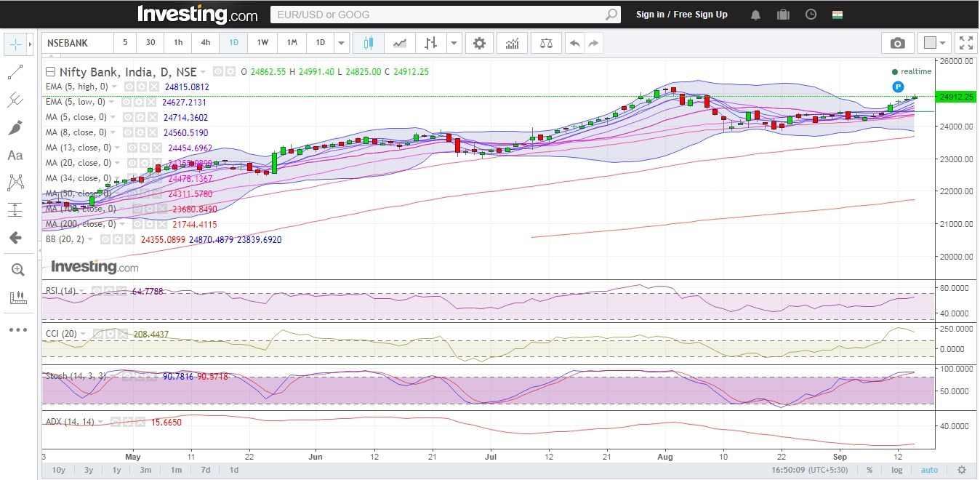Open the indicators menu
Screen dimensions: 980x480
513,43
